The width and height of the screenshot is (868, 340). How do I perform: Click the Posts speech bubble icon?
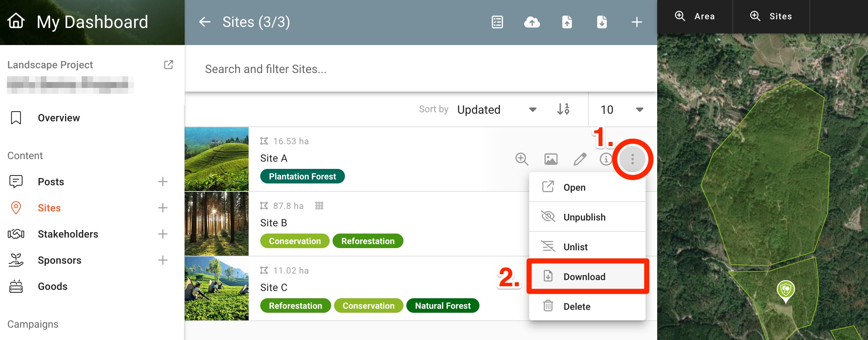[16, 181]
